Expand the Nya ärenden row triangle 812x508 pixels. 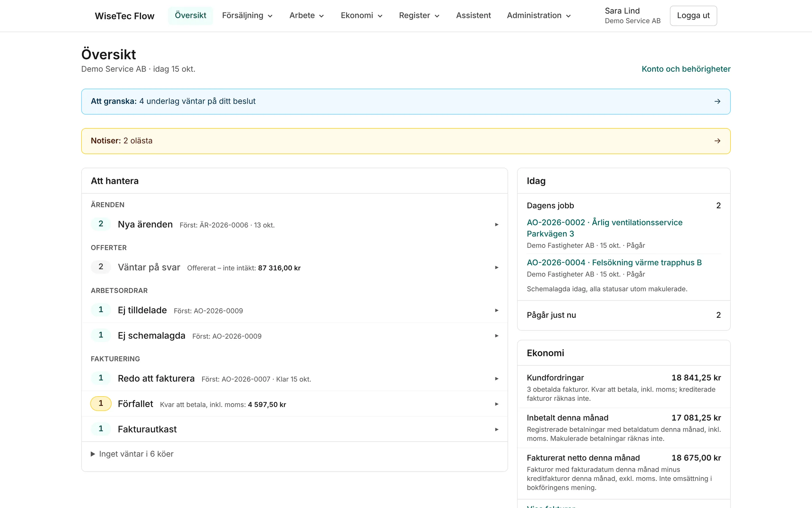497,225
